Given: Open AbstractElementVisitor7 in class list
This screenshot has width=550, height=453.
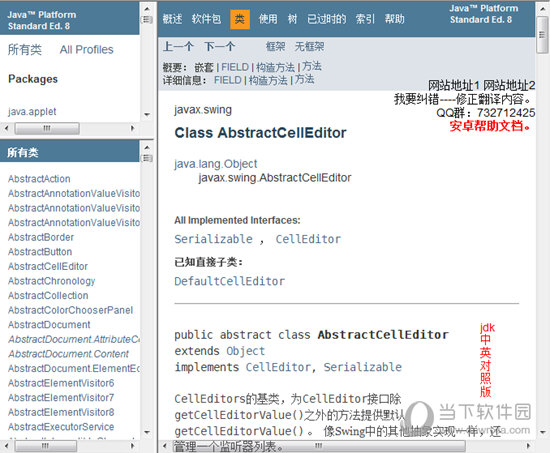Looking at the screenshot, I should (x=61, y=398).
